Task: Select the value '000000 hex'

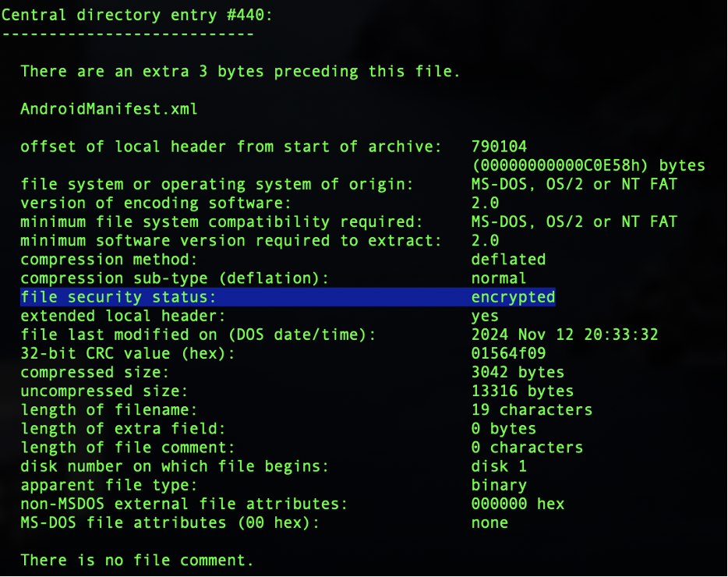Action: click(x=518, y=504)
